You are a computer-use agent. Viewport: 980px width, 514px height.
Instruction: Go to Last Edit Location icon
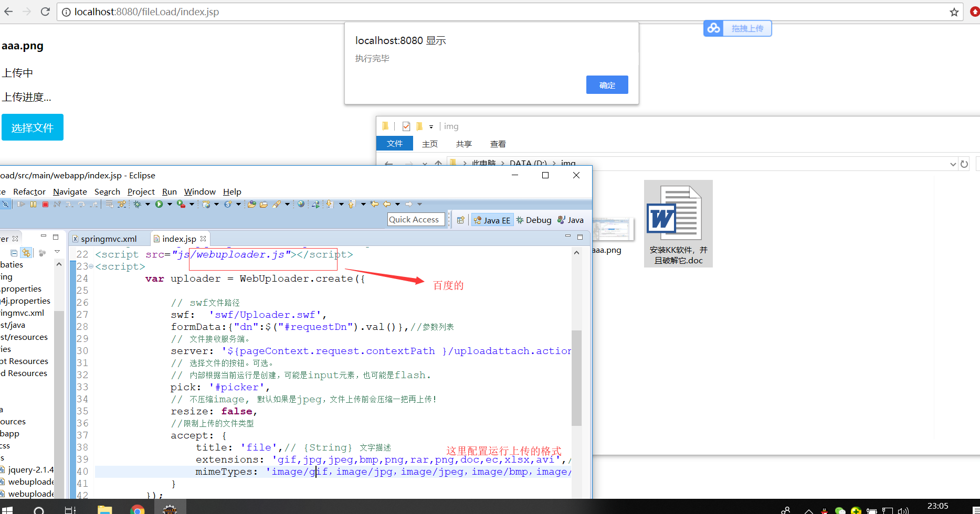(374, 204)
